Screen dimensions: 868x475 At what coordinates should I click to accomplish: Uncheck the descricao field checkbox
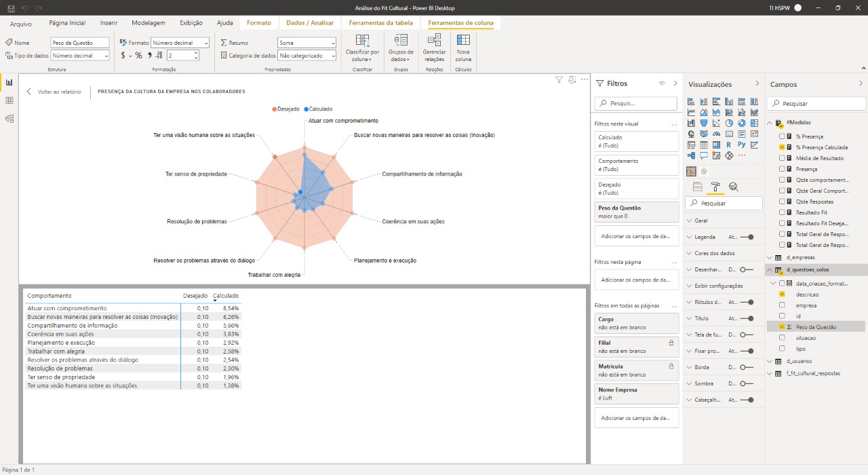pos(782,294)
